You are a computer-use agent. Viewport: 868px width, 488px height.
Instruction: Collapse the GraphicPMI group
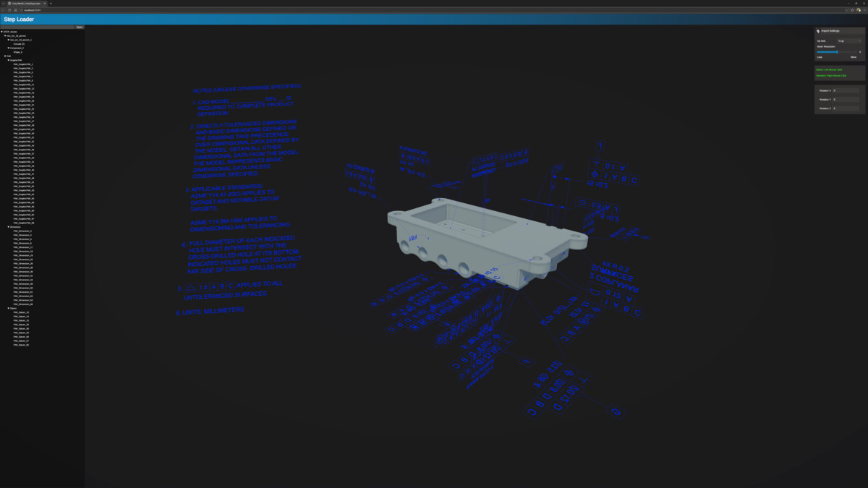point(9,60)
